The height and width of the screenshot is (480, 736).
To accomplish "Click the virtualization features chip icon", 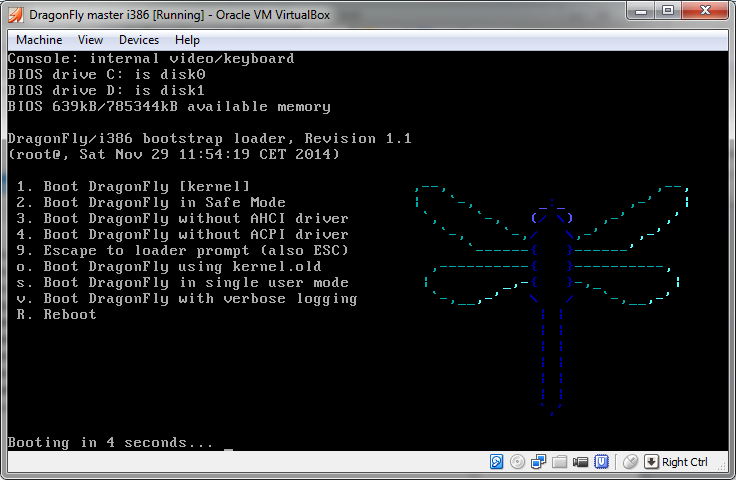I will click(602, 462).
